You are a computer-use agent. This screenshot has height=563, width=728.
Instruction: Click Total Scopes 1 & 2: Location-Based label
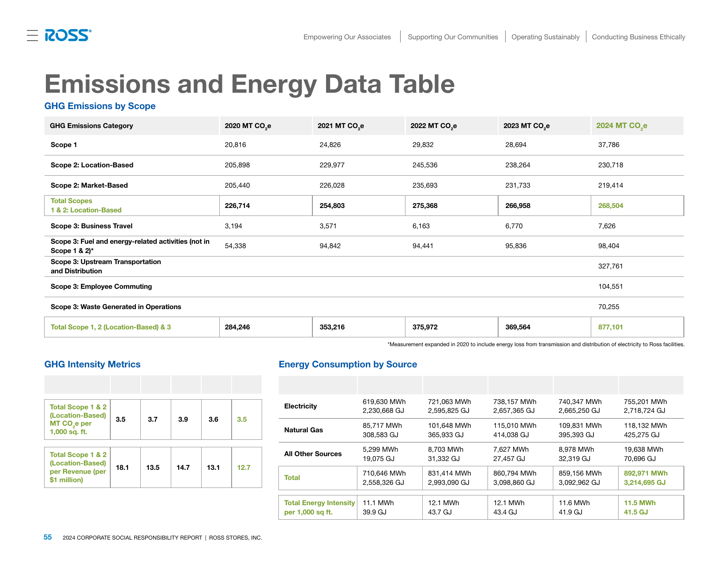pos(86,205)
